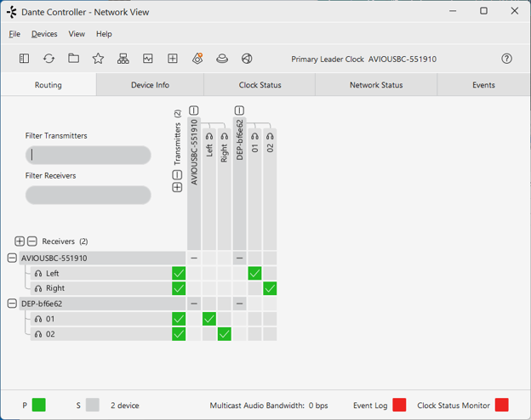This screenshot has height=420, width=531.
Task: Click headphone icon of receiver 02 channel
Action: click(38, 334)
